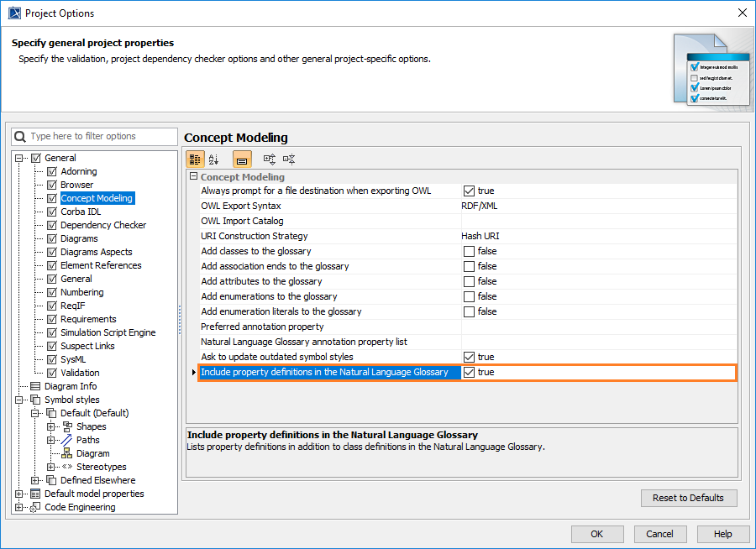
Task: Type in the filter options field
Action: point(101,136)
